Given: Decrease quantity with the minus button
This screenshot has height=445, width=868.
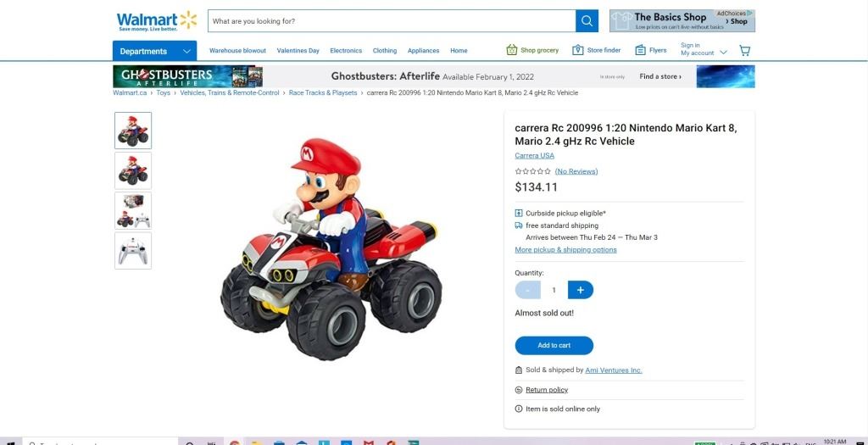Looking at the screenshot, I should [527, 290].
